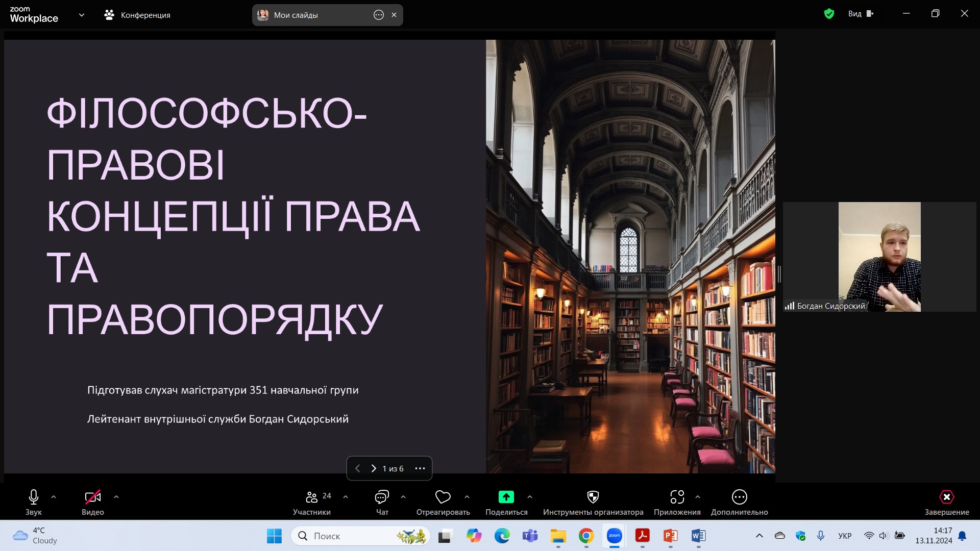Image resolution: width=980 pixels, height=551 pixels.
Task: Open the Apps icon
Action: click(677, 497)
